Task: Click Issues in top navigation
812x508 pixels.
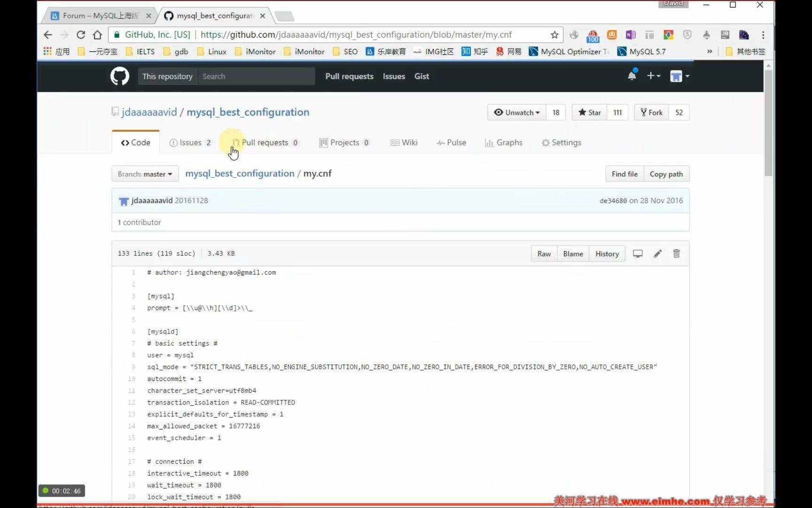Action: (x=394, y=76)
